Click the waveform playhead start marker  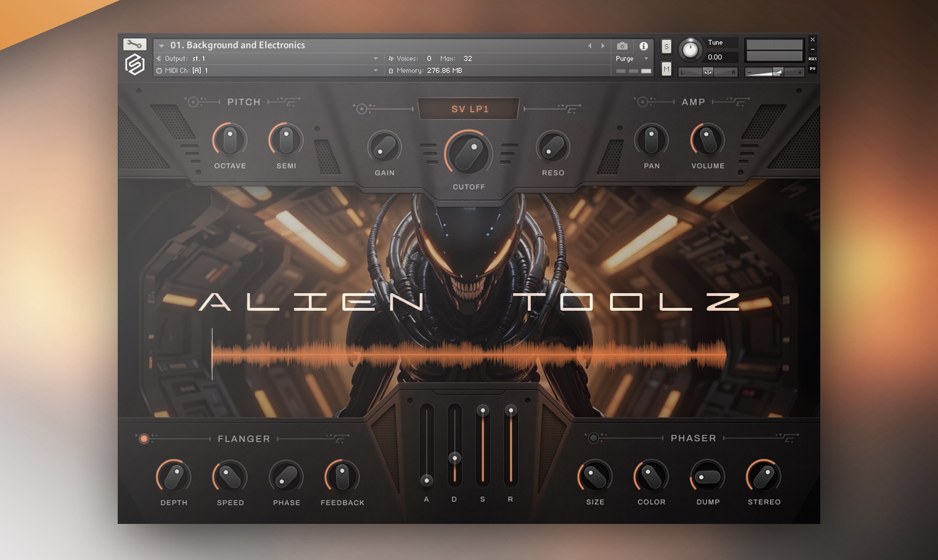click(212, 354)
